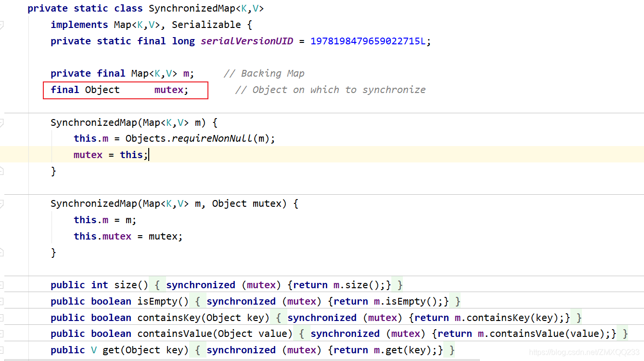The image size is (644, 361).
Task: Click 'isEmpty()' method name
Action: pos(163,301)
